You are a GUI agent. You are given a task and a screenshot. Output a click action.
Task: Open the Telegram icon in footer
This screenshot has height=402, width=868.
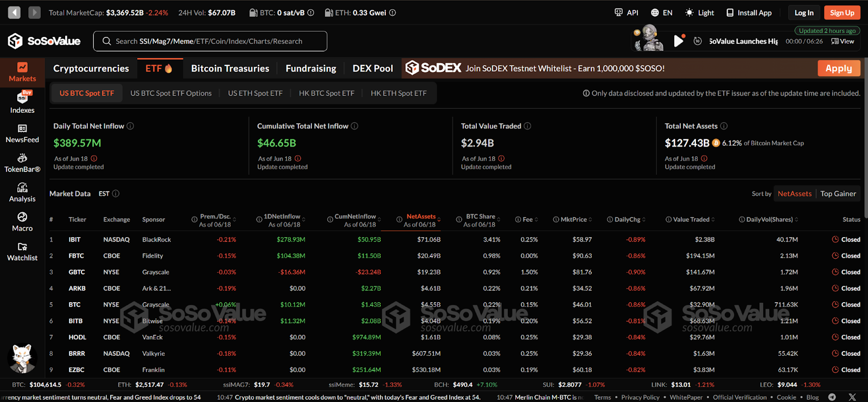tap(832, 397)
